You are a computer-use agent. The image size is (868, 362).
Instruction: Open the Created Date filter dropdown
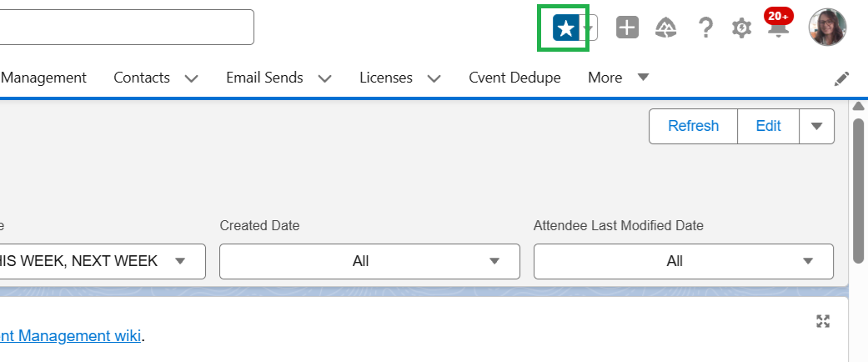(369, 261)
